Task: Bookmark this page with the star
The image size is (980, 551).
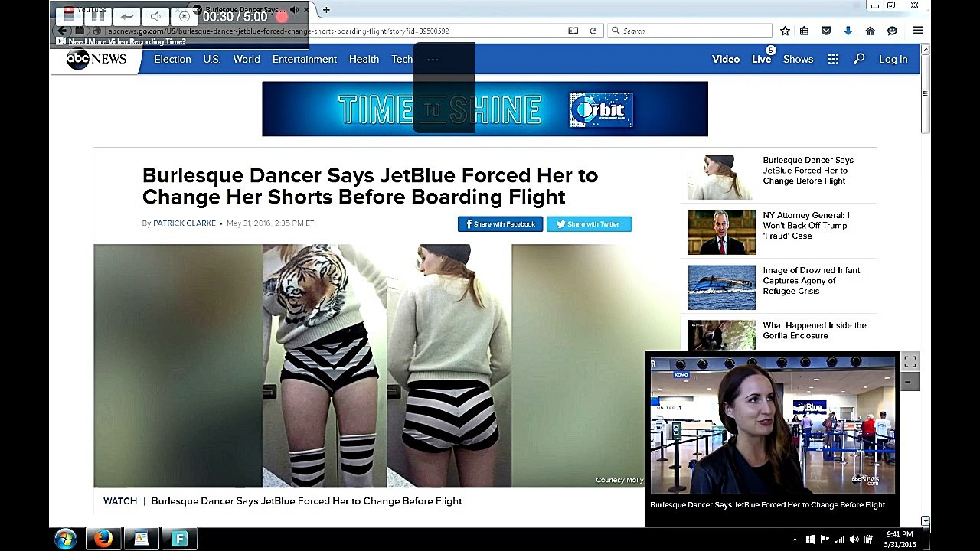Action: pyautogui.click(x=785, y=31)
